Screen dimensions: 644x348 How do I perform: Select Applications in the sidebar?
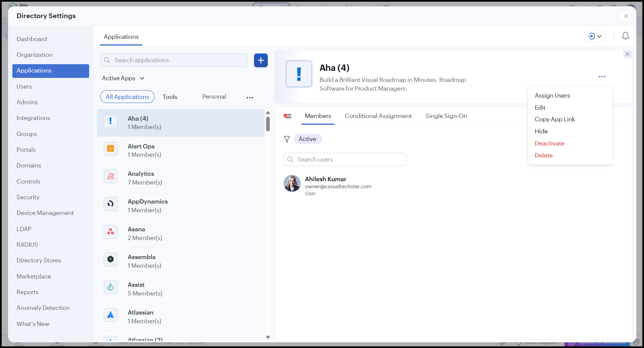coord(51,71)
